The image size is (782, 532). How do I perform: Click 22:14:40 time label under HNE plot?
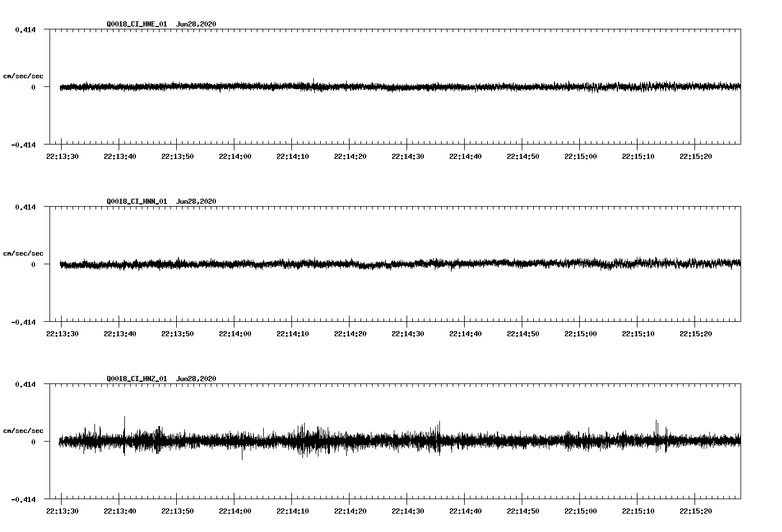pos(465,157)
